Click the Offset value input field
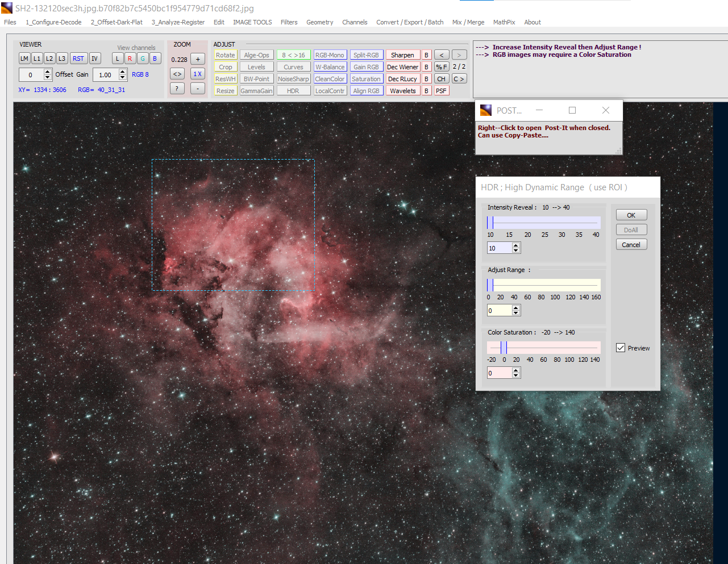 pos(31,75)
